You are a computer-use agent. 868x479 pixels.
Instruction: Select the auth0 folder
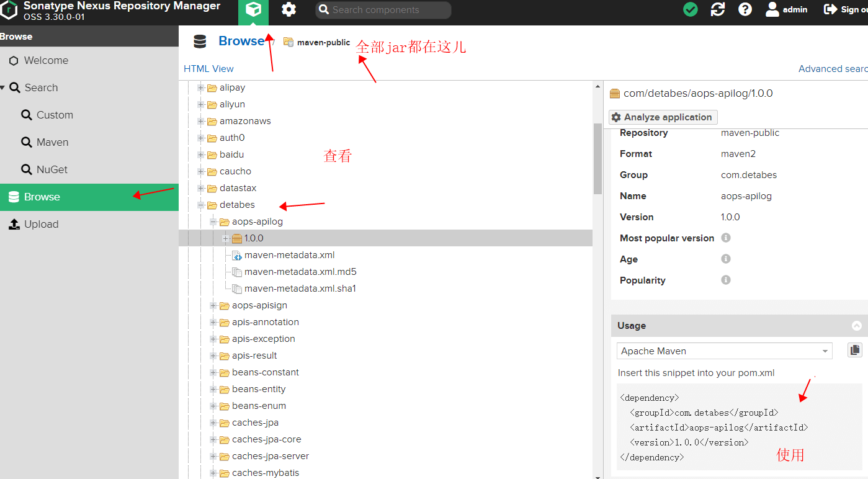231,138
